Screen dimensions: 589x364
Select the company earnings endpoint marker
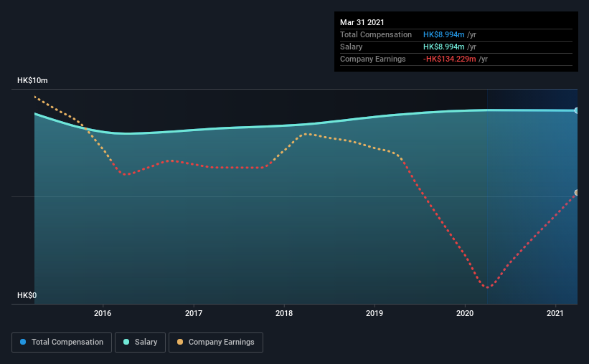coord(576,193)
